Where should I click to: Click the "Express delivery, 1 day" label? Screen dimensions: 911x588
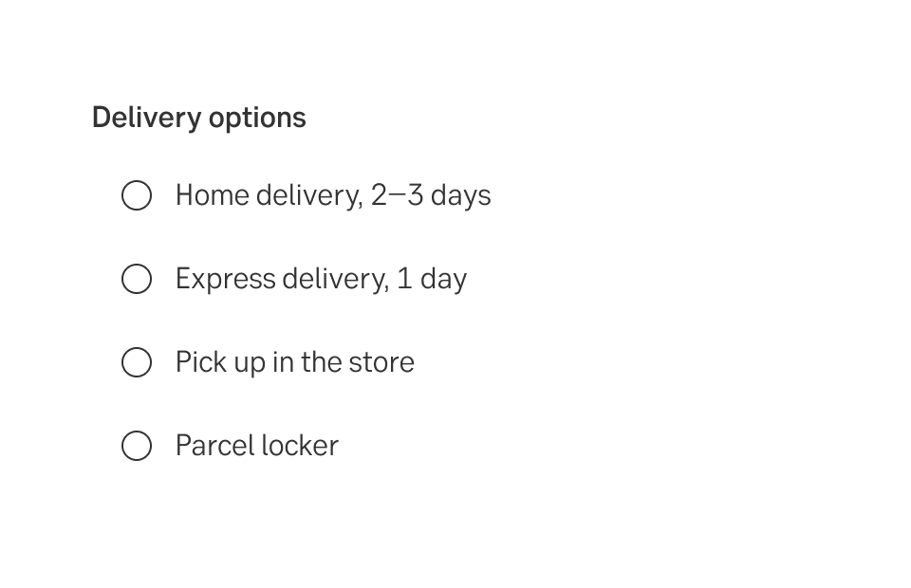tap(321, 279)
